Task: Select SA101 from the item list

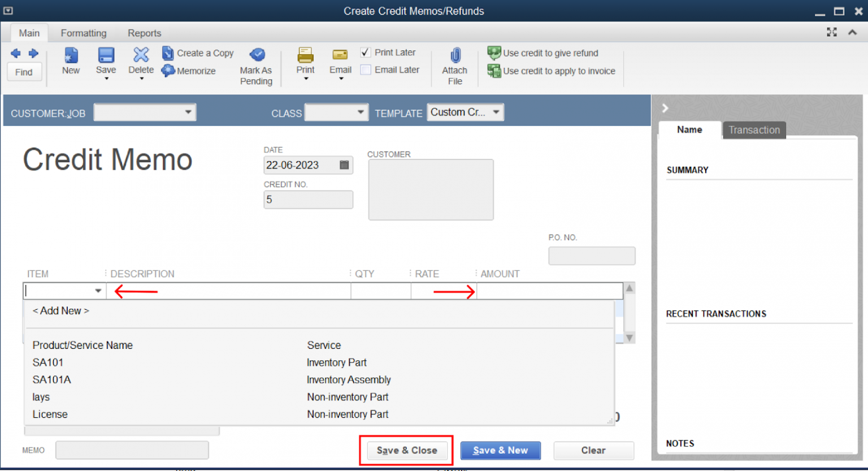Action: point(48,362)
